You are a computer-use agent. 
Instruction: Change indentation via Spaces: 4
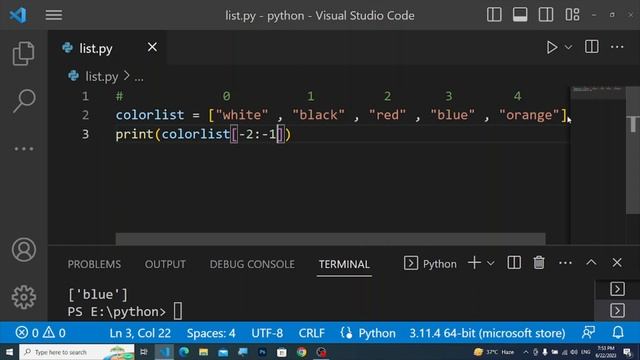[211, 333]
